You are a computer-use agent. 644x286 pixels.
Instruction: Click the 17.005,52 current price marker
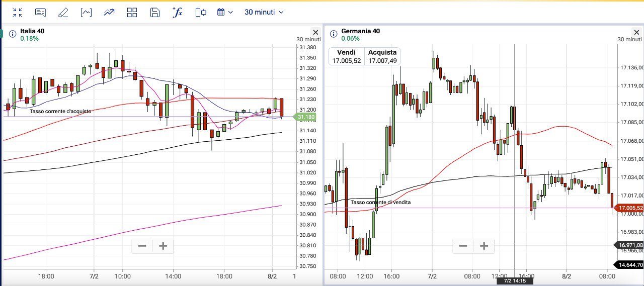pos(630,208)
